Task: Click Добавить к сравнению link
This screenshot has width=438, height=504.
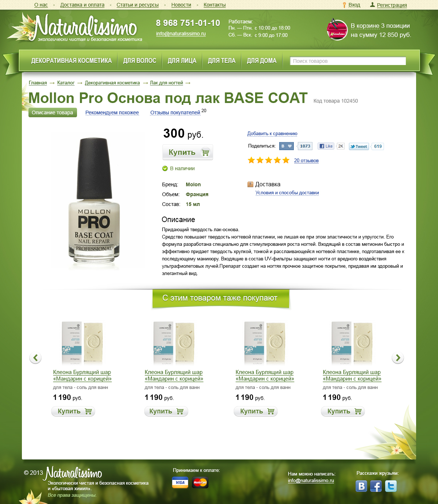Action: pos(272,134)
